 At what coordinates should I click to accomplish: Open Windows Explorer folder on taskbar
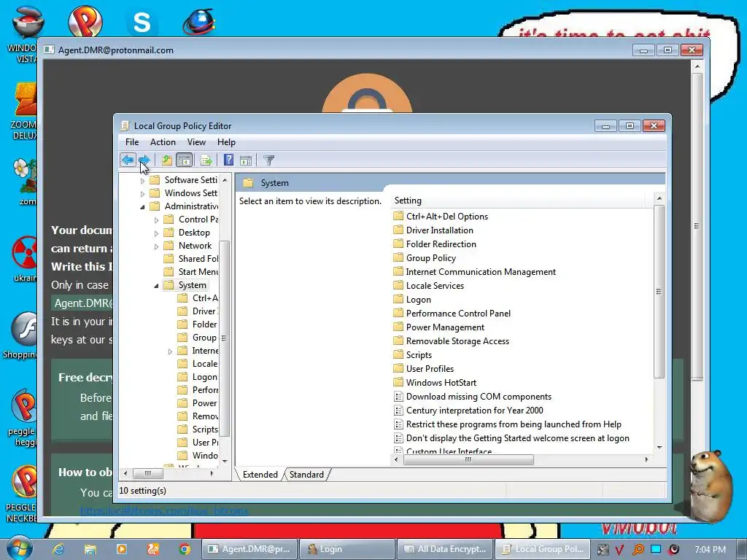pyautogui.click(x=90, y=549)
